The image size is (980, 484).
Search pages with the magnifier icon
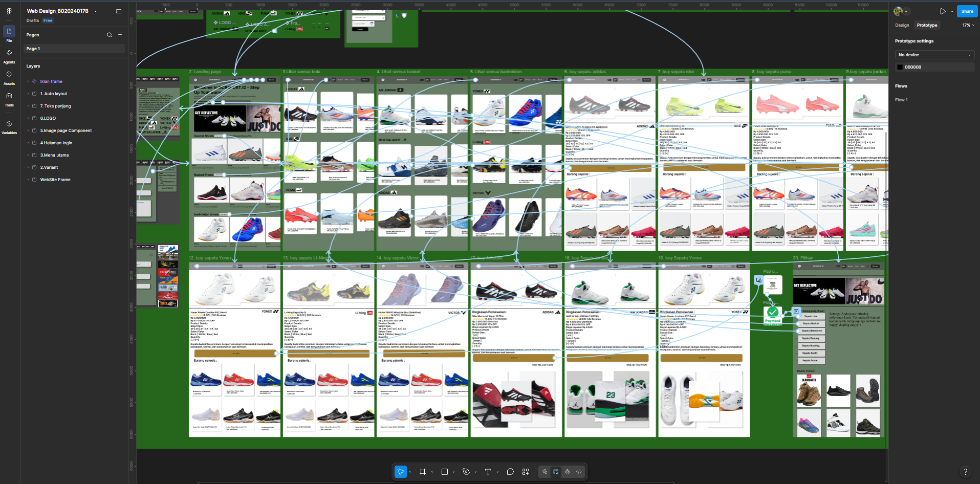[x=109, y=35]
